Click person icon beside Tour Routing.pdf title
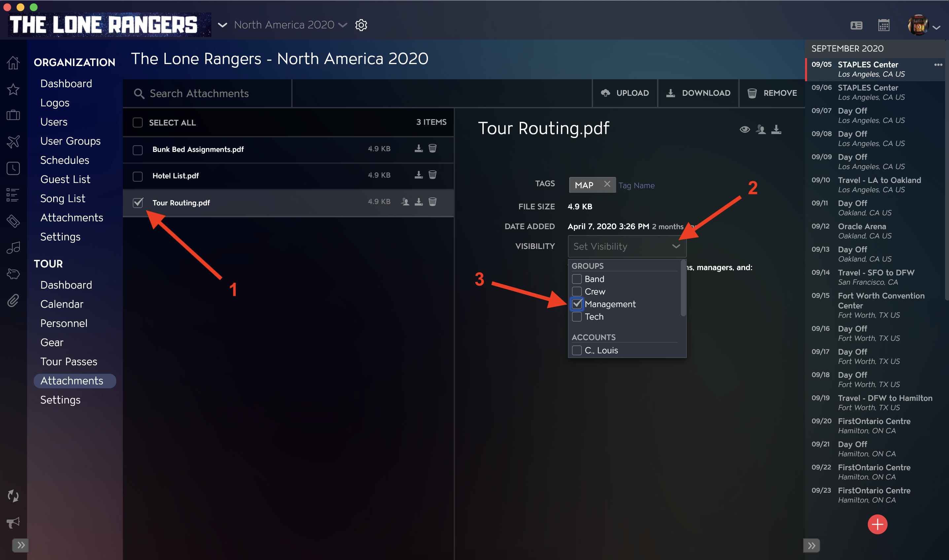The width and height of the screenshot is (949, 560). click(761, 129)
